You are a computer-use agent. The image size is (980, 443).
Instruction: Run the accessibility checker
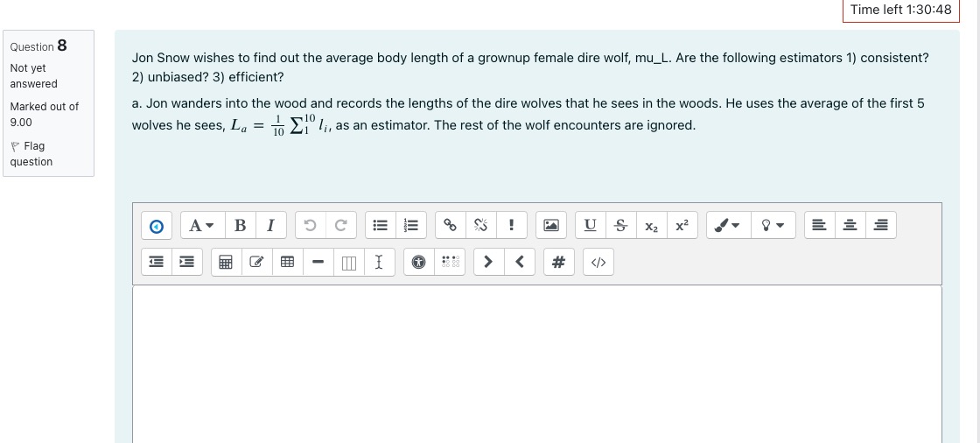(x=419, y=262)
